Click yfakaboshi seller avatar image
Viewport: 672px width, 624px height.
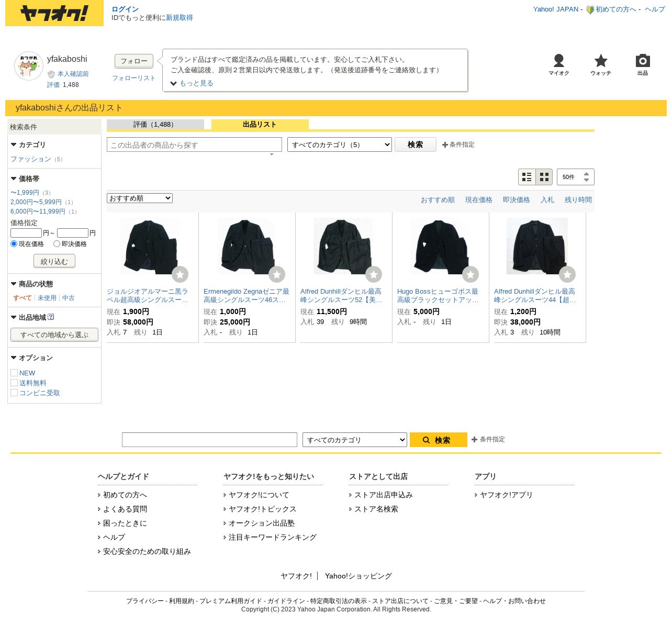coord(29,66)
